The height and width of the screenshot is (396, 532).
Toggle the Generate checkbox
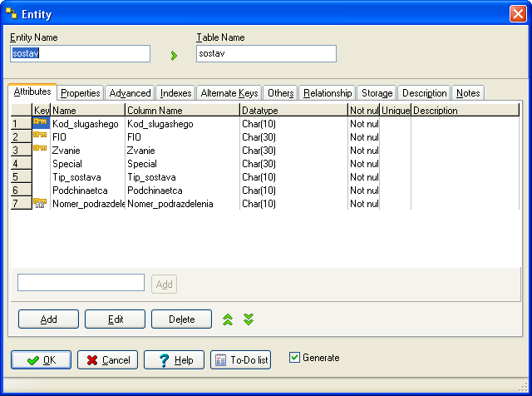click(x=294, y=357)
